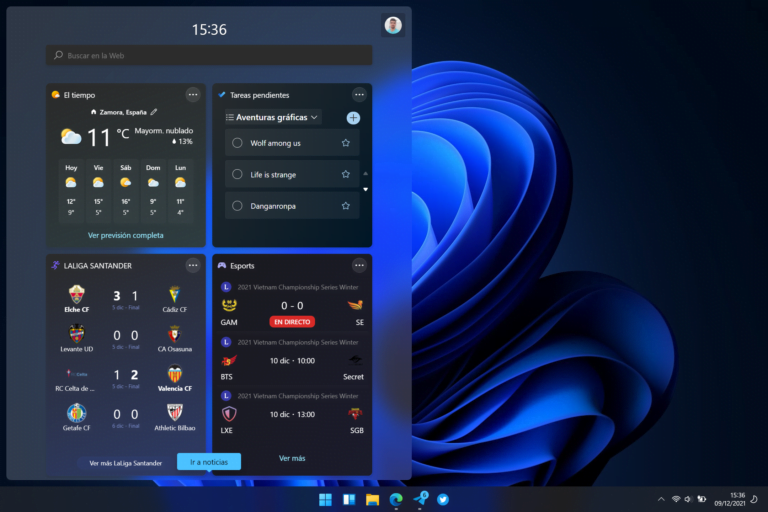Click BTS team logo in Esports
768x512 pixels.
229,361
